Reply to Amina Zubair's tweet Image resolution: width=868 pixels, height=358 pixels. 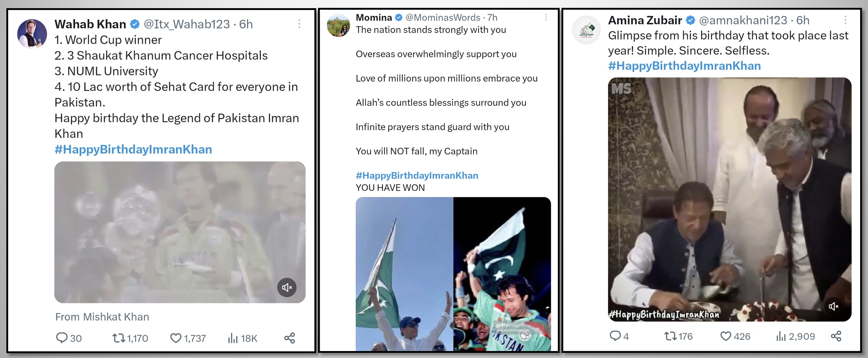[x=615, y=336]
